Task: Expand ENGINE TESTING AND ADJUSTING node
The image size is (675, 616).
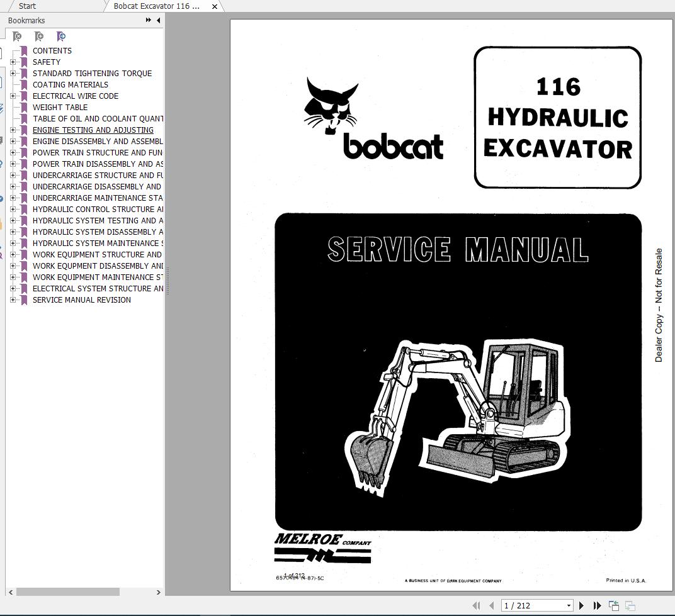Action: pos(13,130)
